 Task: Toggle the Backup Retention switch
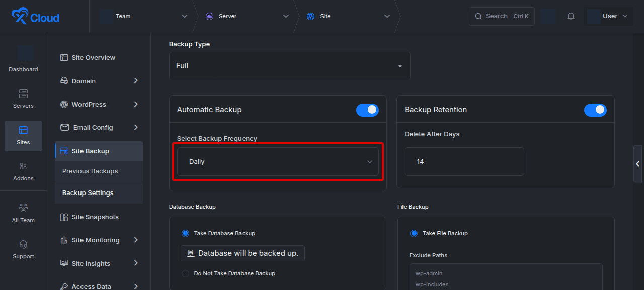coord(595,110)
